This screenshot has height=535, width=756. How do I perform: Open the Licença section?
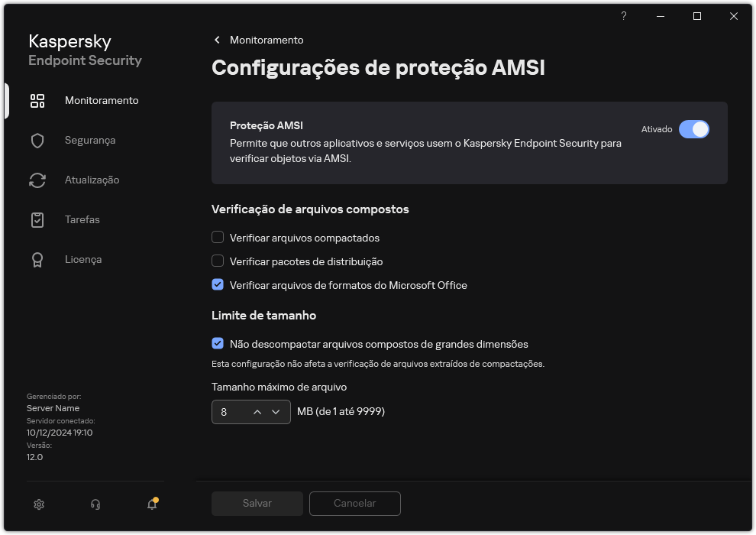pyautogui.click(x=82, y=259)
